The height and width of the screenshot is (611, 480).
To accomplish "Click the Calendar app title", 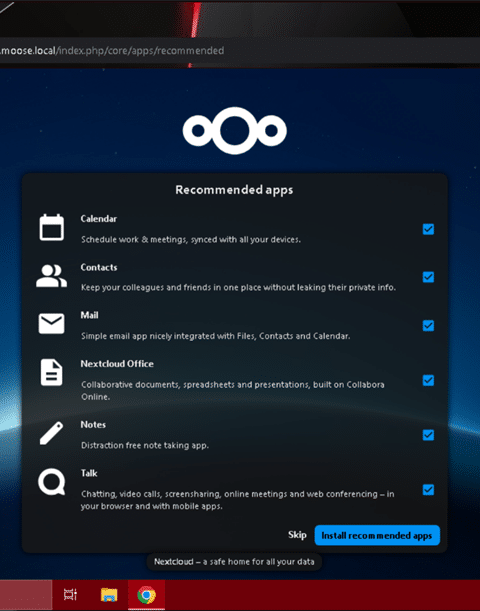I will 99,219.
